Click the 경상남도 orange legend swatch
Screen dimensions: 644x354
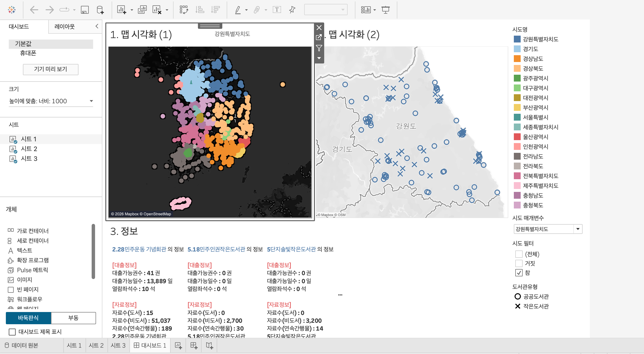click(x=517, y=59)
